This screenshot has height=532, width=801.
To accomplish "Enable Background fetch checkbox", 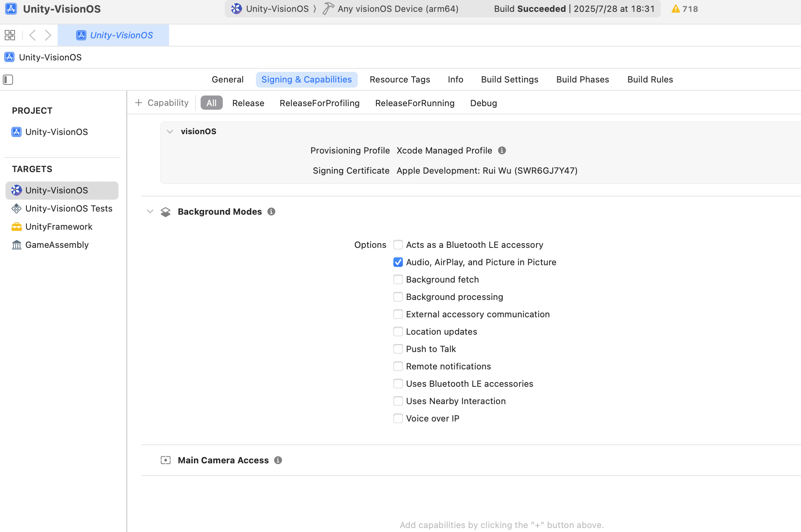I will [x=398, y=279].
